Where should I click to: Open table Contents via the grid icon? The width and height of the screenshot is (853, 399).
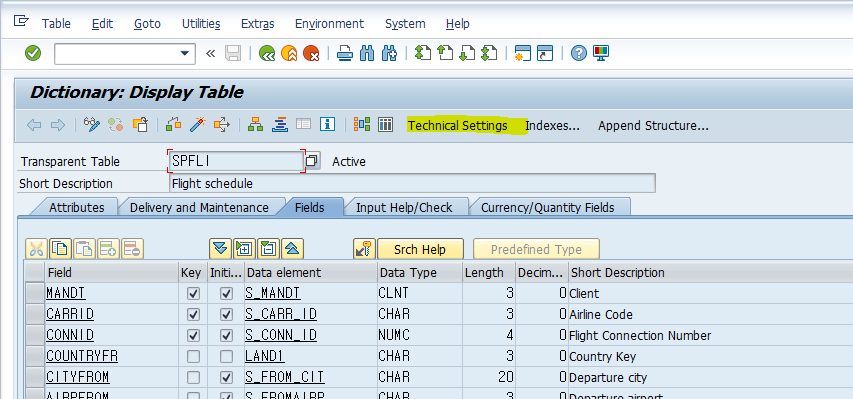[385, 125]
